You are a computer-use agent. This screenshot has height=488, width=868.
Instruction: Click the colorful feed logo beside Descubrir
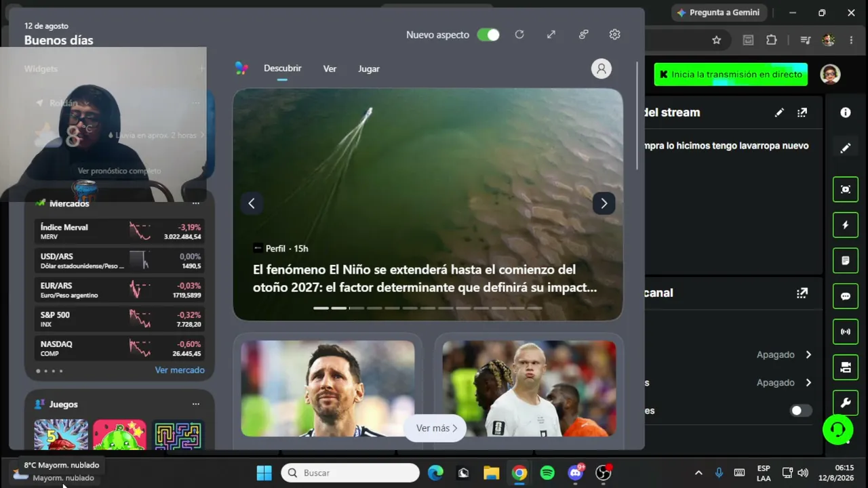pyautogui.click(x=241, y=68)
